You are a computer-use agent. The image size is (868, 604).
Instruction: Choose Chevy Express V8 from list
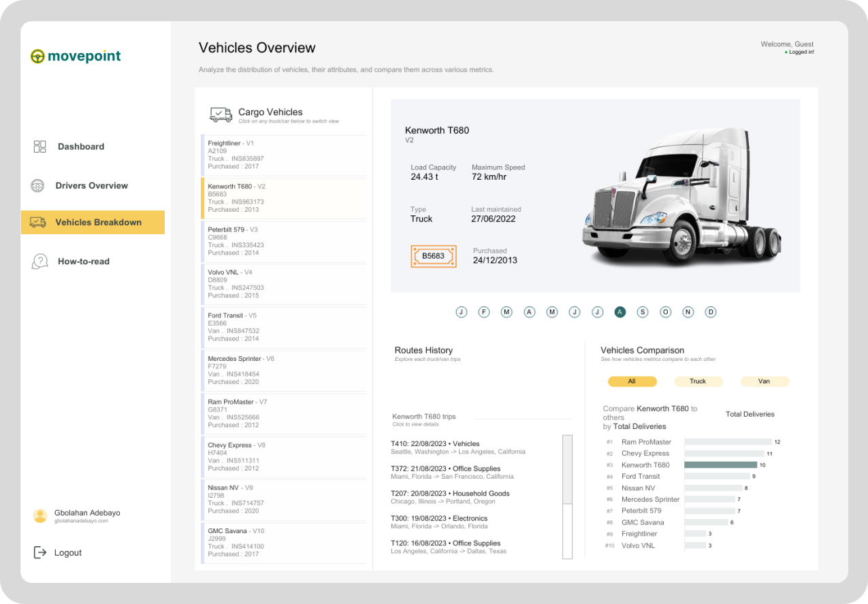[285, 456]
